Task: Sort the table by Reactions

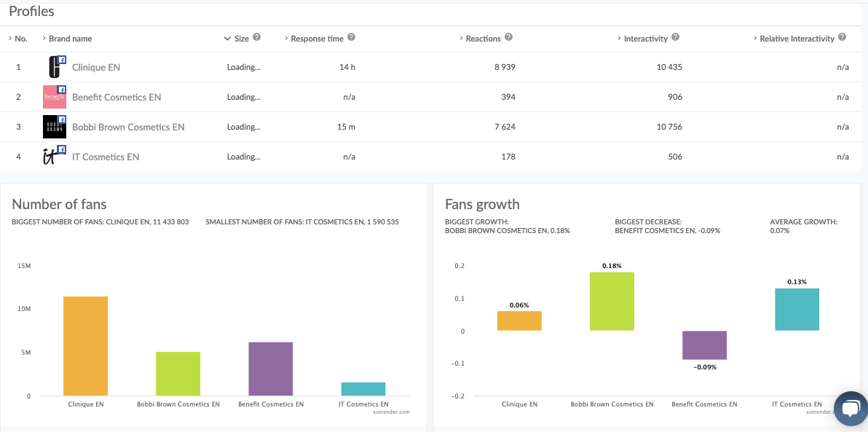Action: [483, 39]
